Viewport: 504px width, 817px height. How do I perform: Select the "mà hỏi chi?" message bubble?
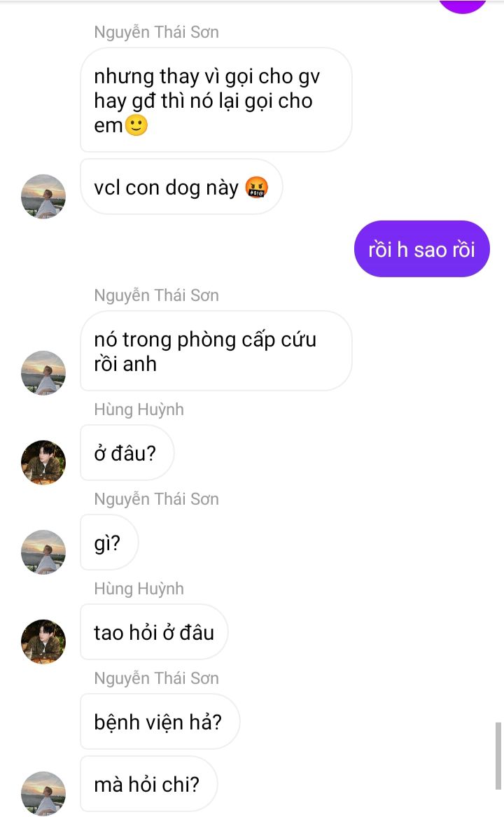click(148, 783)
